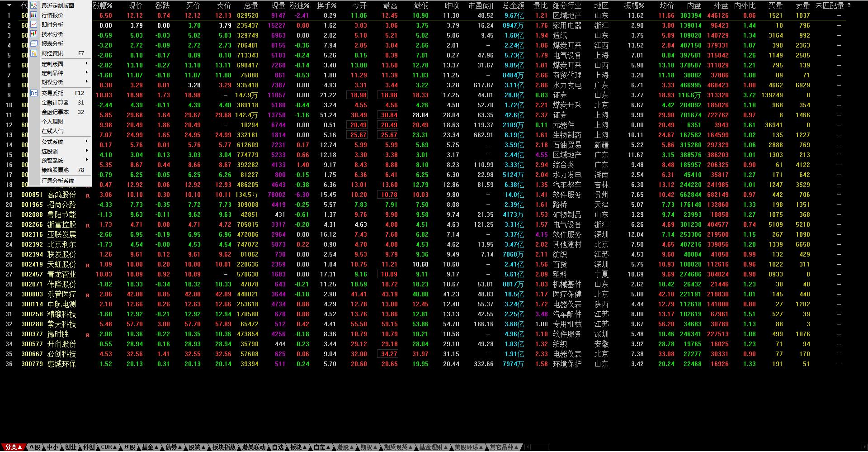Screen dimensions: 868x452
Task: Switch to the 自选 bottom tab
Action: tap(278, 447)
